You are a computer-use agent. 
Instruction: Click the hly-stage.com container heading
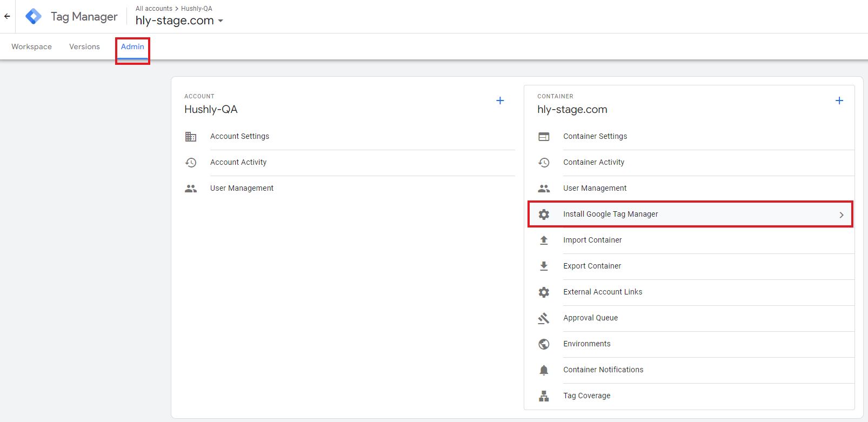(572, 109)
